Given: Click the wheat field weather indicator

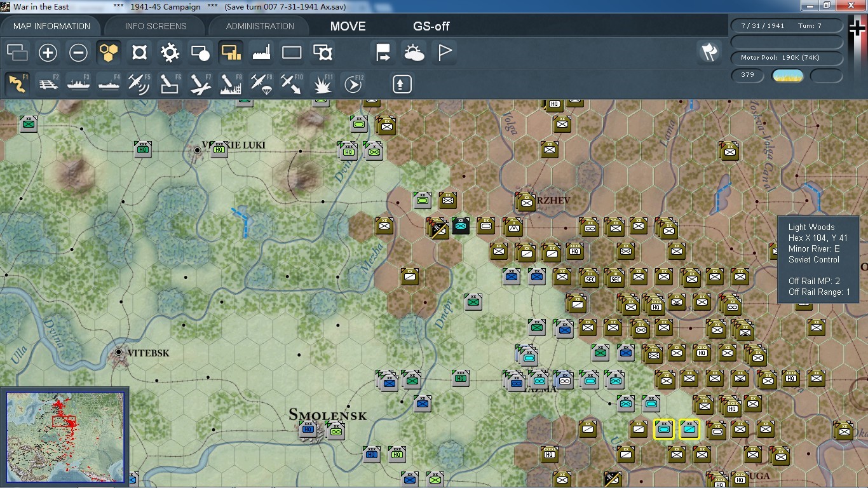Looking at the screenshot, I should 787,76.
